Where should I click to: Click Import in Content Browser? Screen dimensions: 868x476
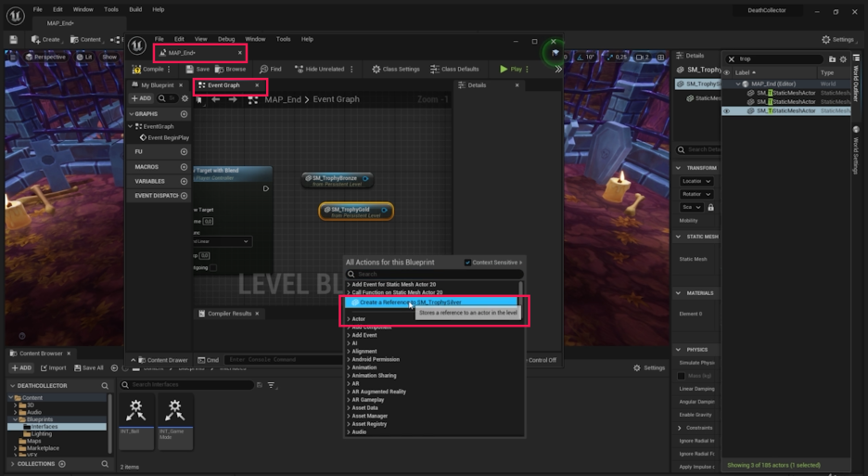click(53, 368)
